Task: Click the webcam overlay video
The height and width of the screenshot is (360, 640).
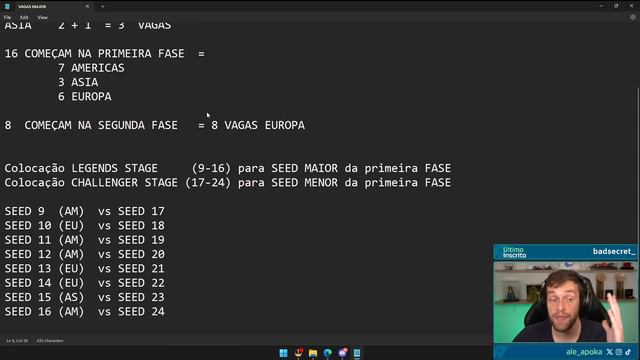Action: tap(565, 302)
